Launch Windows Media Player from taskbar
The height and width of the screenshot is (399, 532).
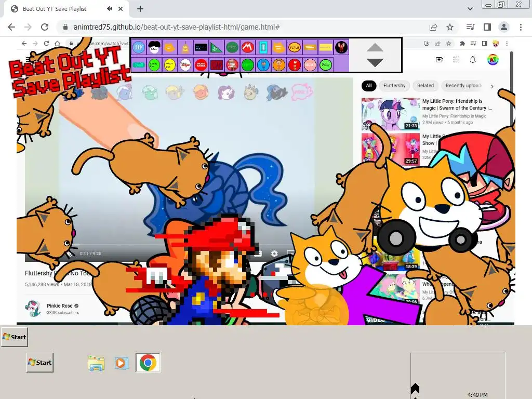pyautogui.click(x=122, y=363)
